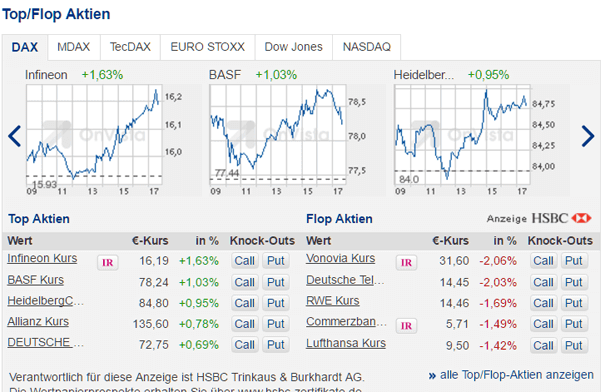
Task: Click Put button for Lufthansa Kurs
Action: pyautogui.click(x=574, y=345)
